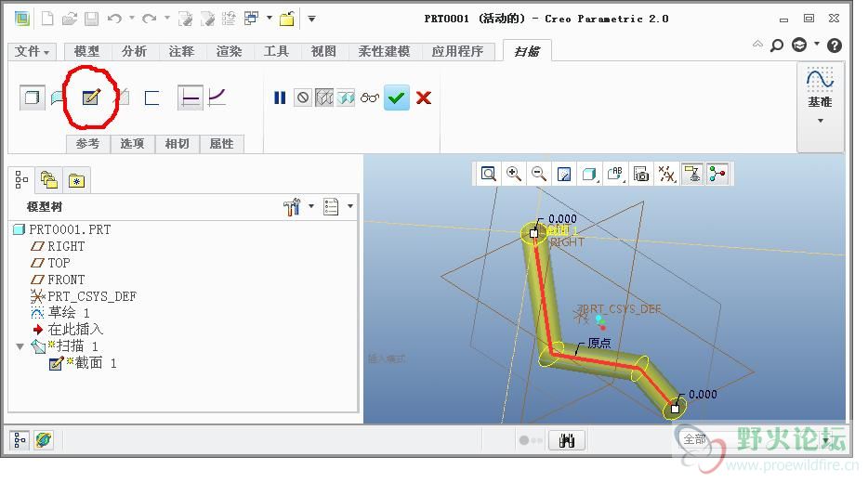Viewport: 868px width, 482px height.
Task: Toggle annotation display icon
Action: [692, 174]
